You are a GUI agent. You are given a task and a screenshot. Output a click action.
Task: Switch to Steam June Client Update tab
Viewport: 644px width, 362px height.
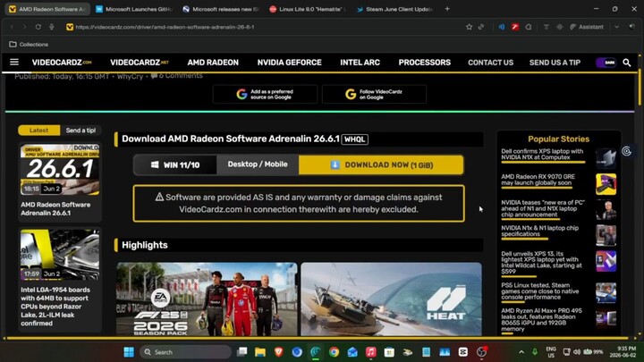(395, 9)
